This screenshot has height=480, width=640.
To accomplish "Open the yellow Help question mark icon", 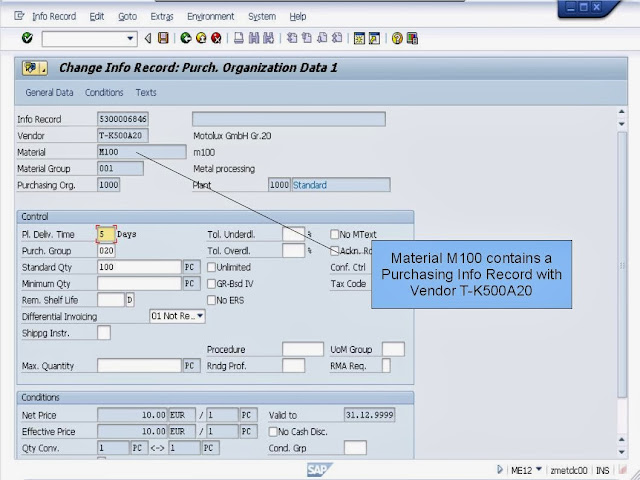I will pyautogui.click(x=397, y=38).
